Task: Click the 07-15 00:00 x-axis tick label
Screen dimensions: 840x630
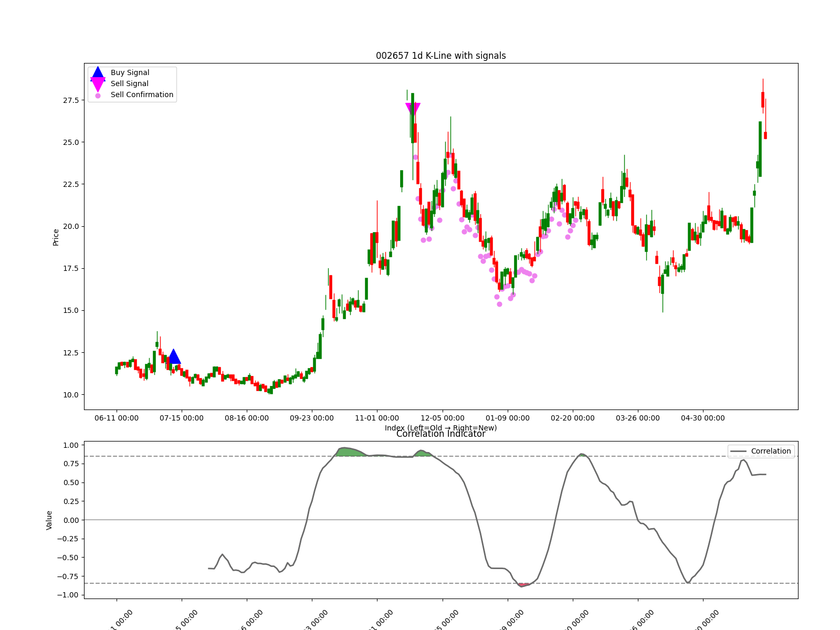Action: pos(182,418)
